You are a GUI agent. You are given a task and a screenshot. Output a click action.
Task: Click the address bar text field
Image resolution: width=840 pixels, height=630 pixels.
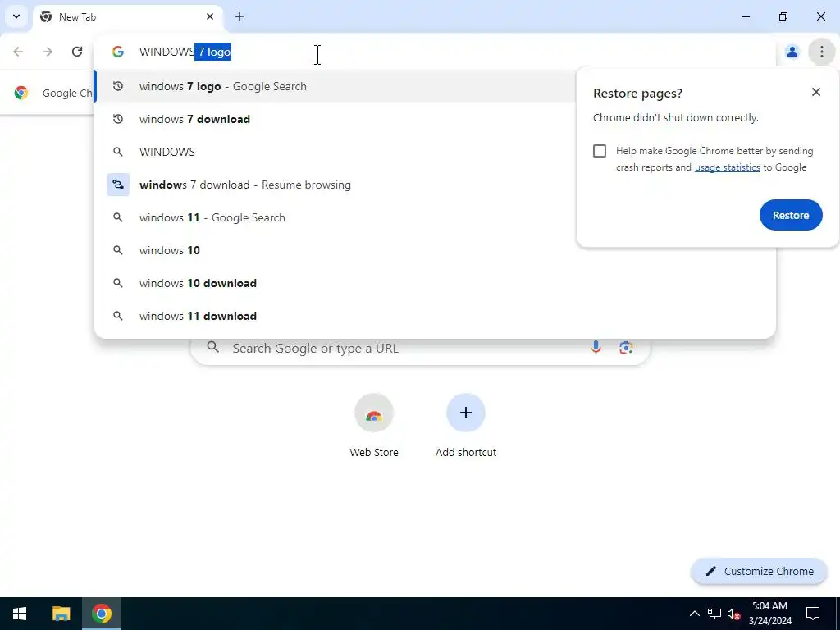click(434, 52)
